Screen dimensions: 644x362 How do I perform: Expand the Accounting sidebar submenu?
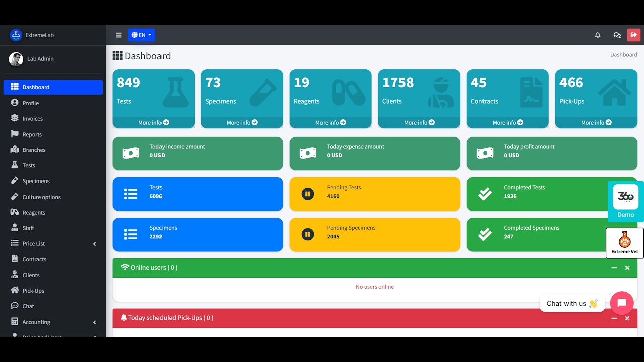[x=95, y=322]
